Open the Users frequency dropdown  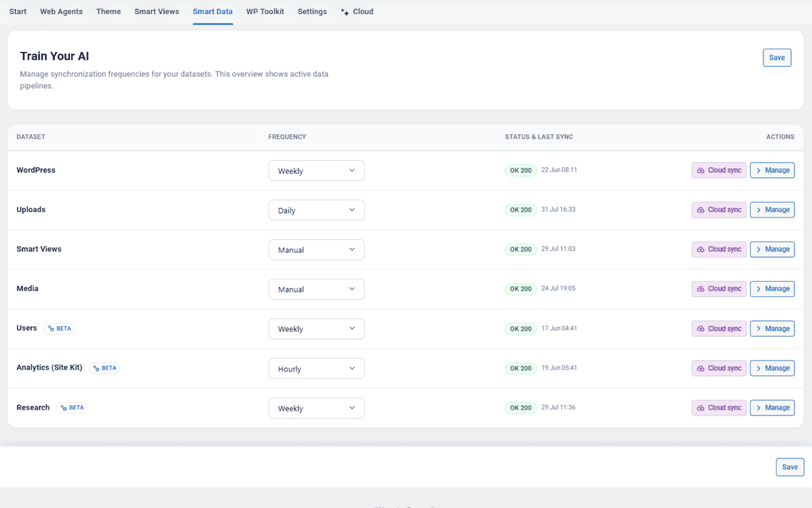316,329
